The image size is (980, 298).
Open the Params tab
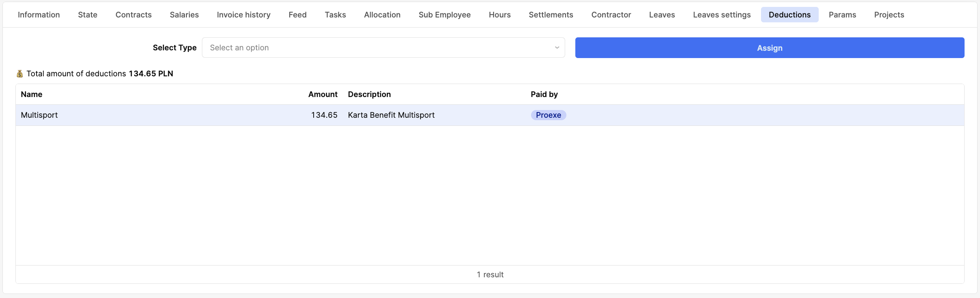pos(842,15)
